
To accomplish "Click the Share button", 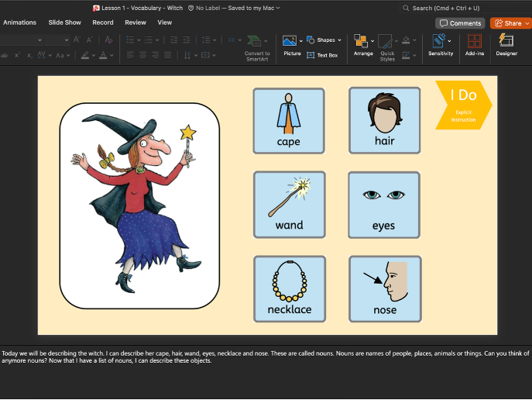I will 510,23.
